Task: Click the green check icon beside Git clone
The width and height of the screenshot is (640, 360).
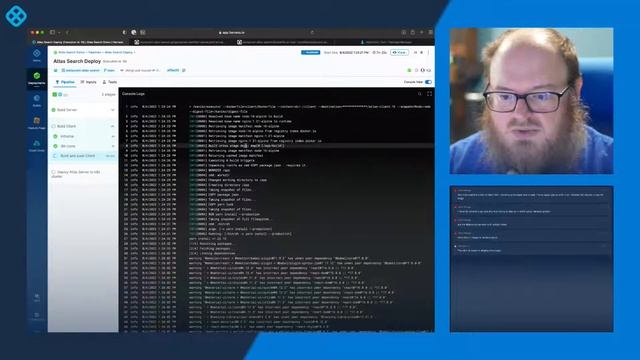Action: [x=56, y=146]
